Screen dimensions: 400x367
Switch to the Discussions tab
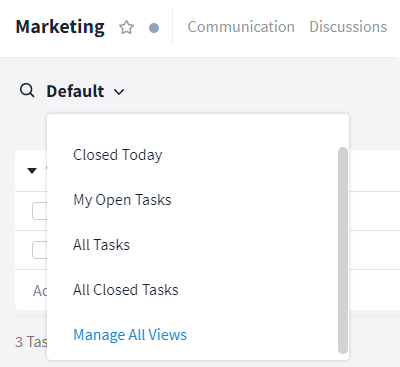348,27
